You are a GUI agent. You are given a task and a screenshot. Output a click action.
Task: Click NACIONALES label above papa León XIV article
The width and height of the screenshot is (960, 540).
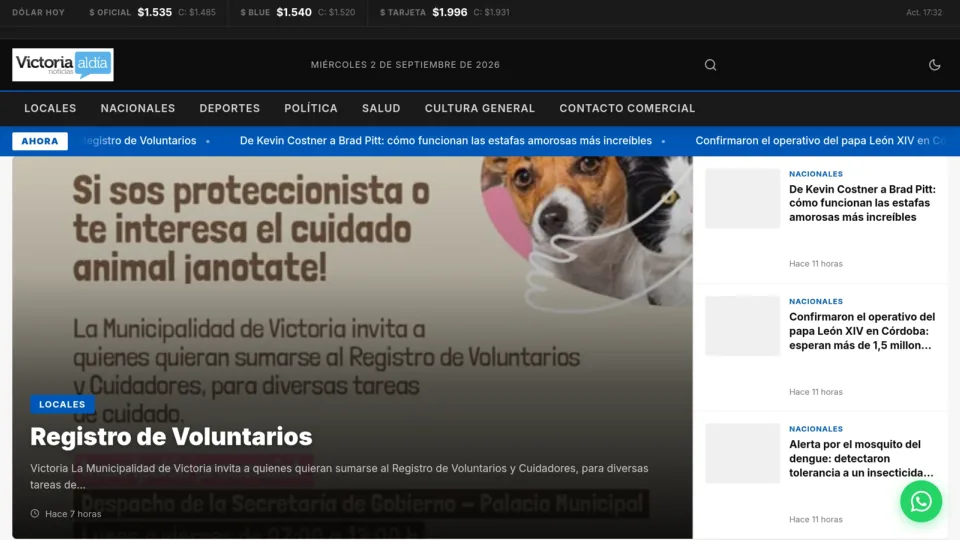[816, 301]
